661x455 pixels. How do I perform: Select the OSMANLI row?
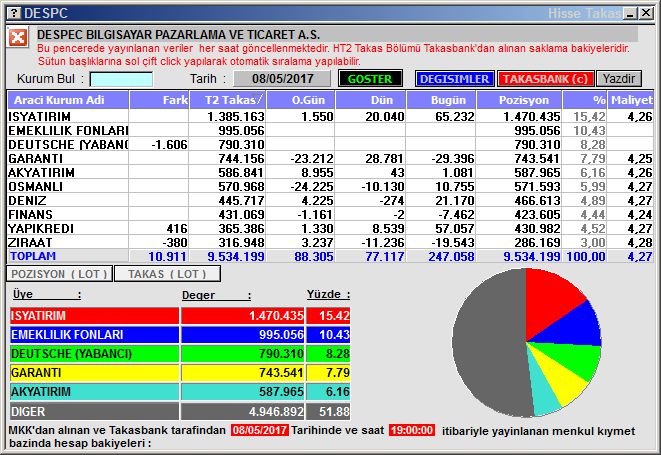click(330, 186)
